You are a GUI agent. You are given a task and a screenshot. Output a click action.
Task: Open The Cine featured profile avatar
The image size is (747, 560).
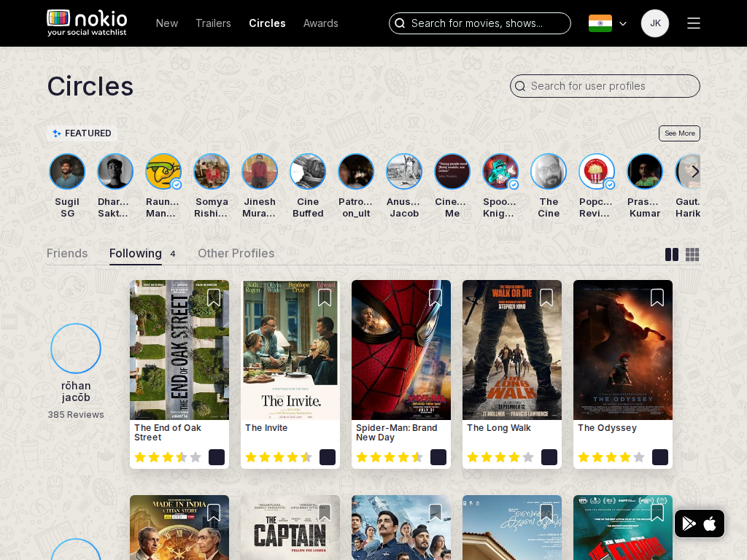point(549,171)
